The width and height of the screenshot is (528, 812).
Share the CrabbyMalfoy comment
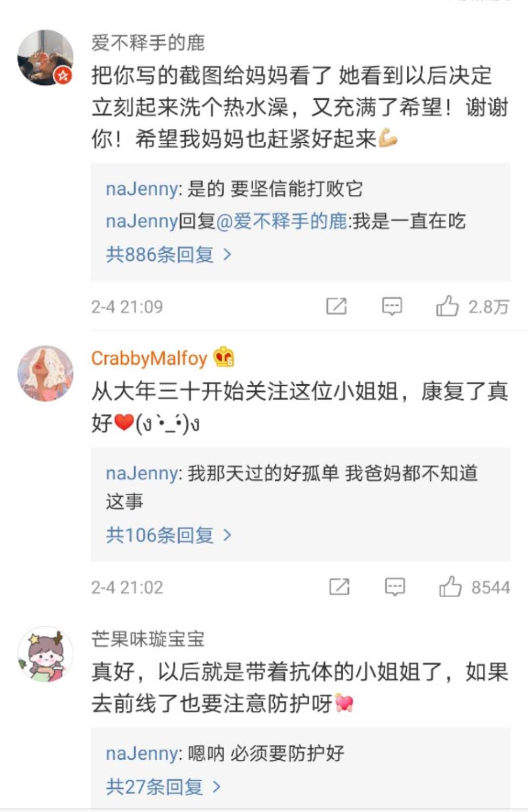click(339, 587)
